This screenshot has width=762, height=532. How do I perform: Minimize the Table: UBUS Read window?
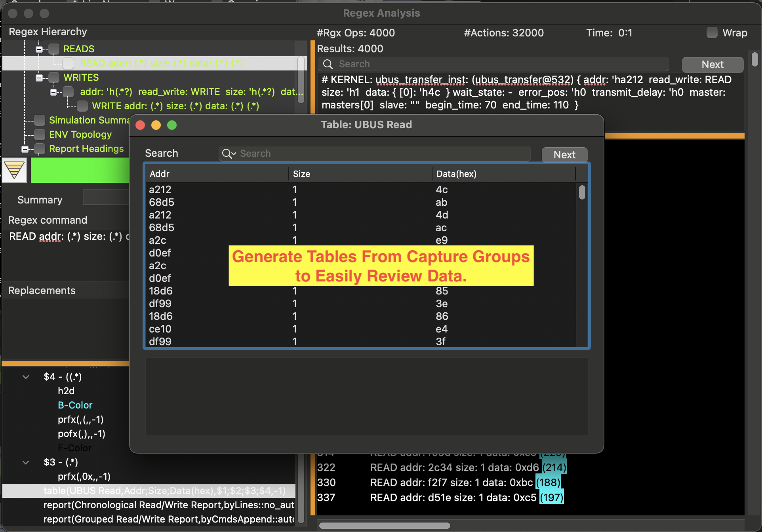click(156, 125)
